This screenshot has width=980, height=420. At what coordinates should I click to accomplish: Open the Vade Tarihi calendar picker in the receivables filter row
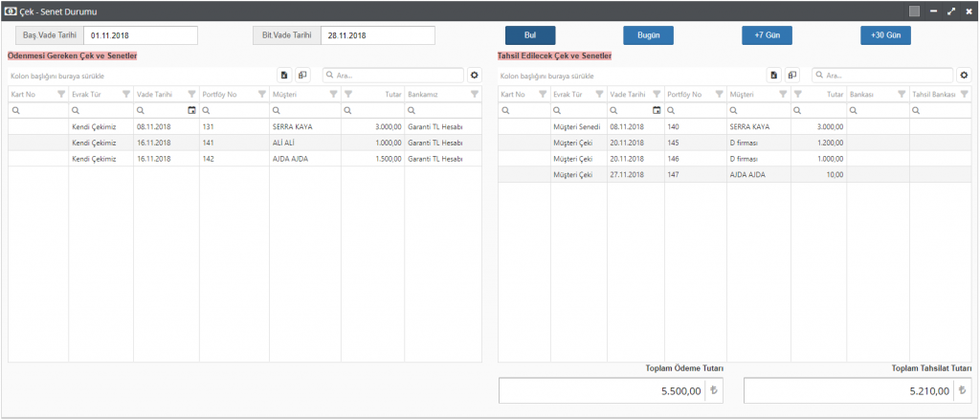click(x=655, y=110)
